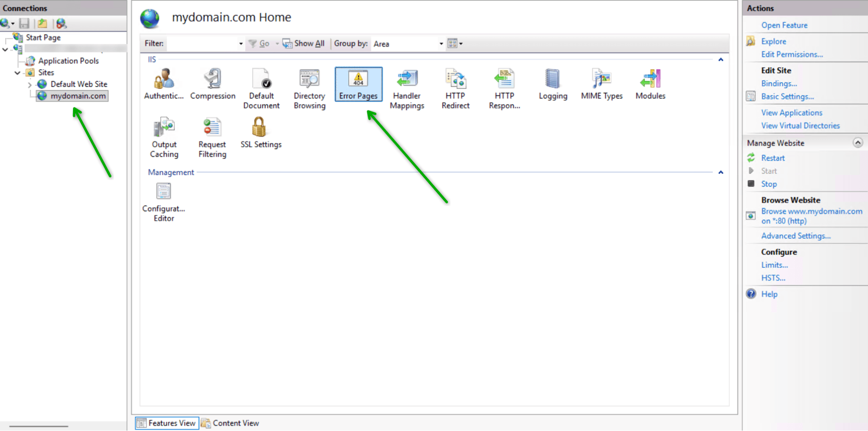Open Advanced Settings link

pyautogui.click(x=795, y=236)
